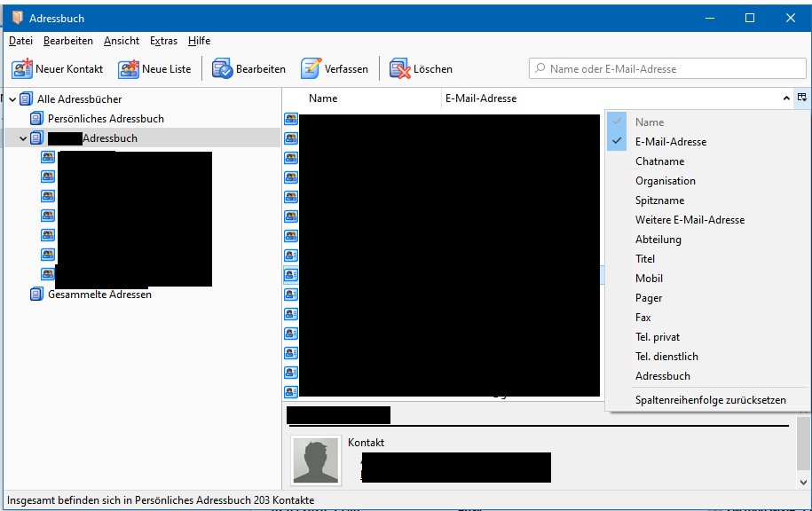Select the Persönliches Adressbuch book icon
Viewport: 812px width, 511px height.
point(36,119)
